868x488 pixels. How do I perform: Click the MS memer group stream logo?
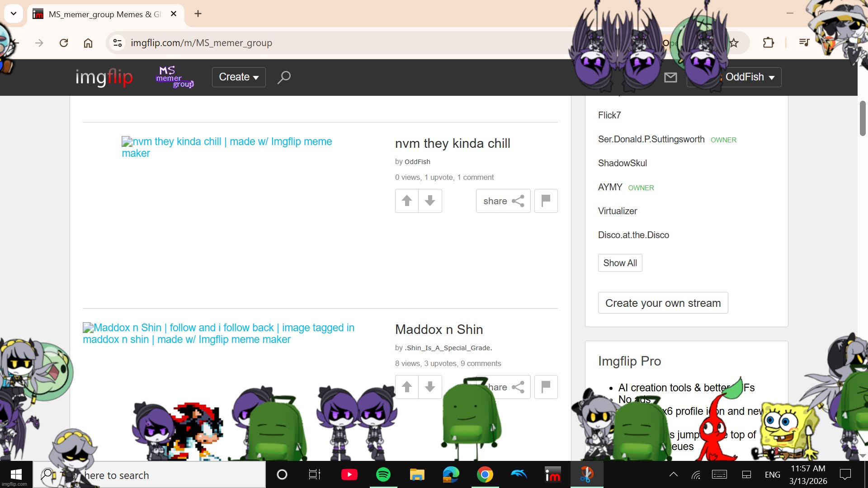click(175, 77)
